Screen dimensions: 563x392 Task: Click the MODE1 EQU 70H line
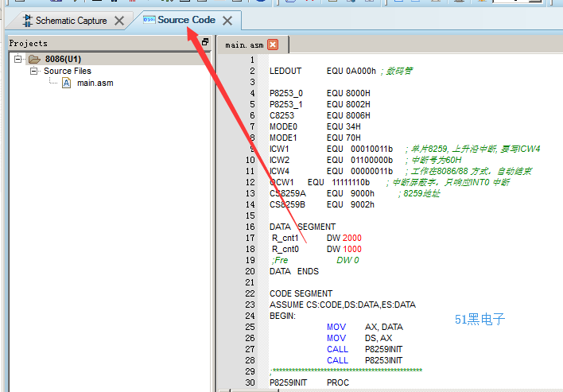tap(315, 138)
